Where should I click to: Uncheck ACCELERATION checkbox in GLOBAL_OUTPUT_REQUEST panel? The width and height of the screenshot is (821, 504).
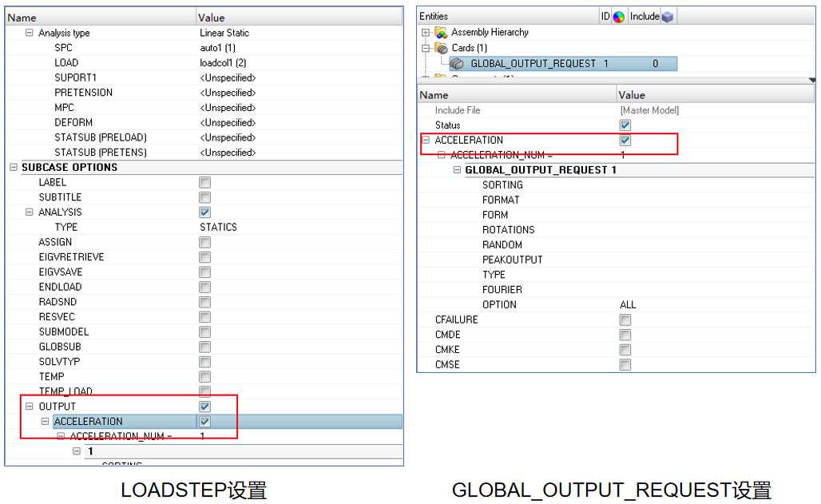(625, 141)
